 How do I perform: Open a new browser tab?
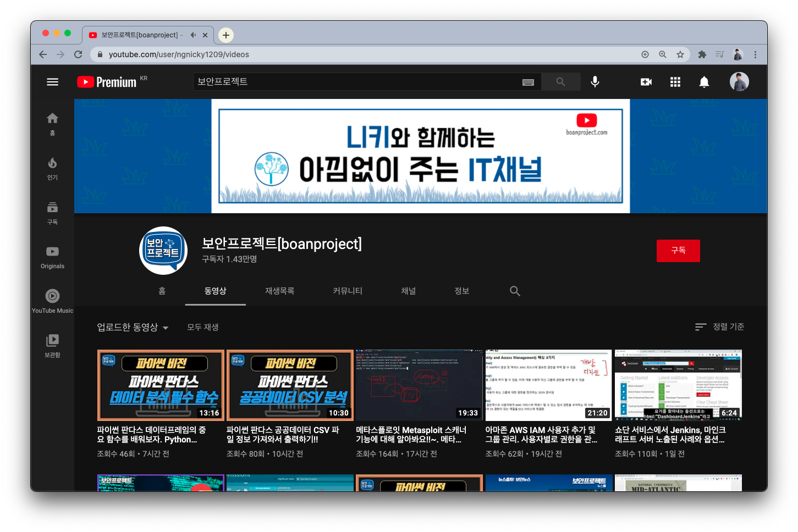point(225,35)
